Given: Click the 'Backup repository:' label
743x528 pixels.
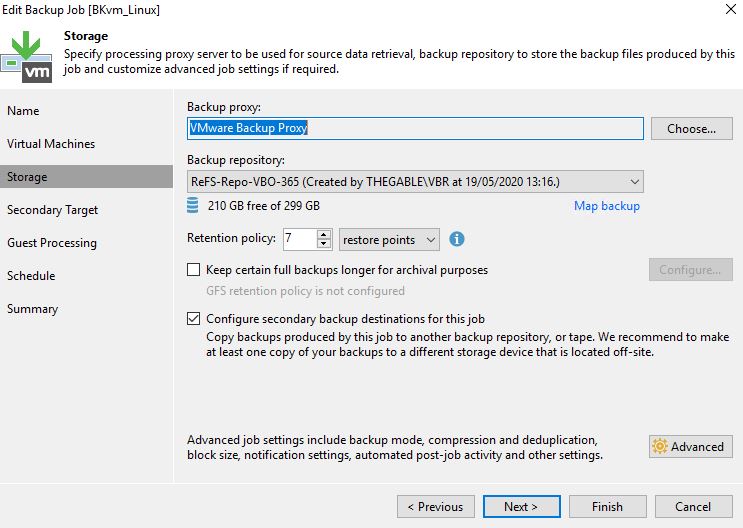Looking at the screenshot, I should point(236,160).
